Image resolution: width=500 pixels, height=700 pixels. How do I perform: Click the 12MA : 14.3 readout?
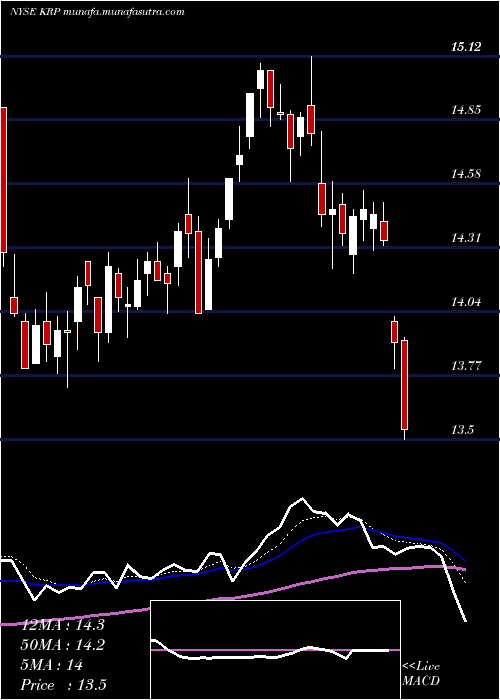[63, 625]
